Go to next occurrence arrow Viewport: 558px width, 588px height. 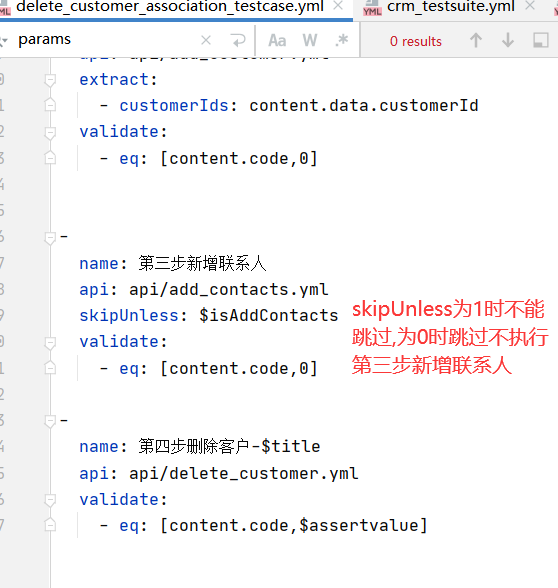[x=508, y=40]
